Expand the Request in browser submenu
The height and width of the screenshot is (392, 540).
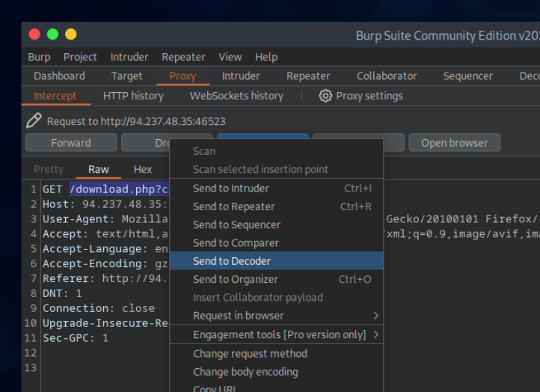tap(375, 316)
